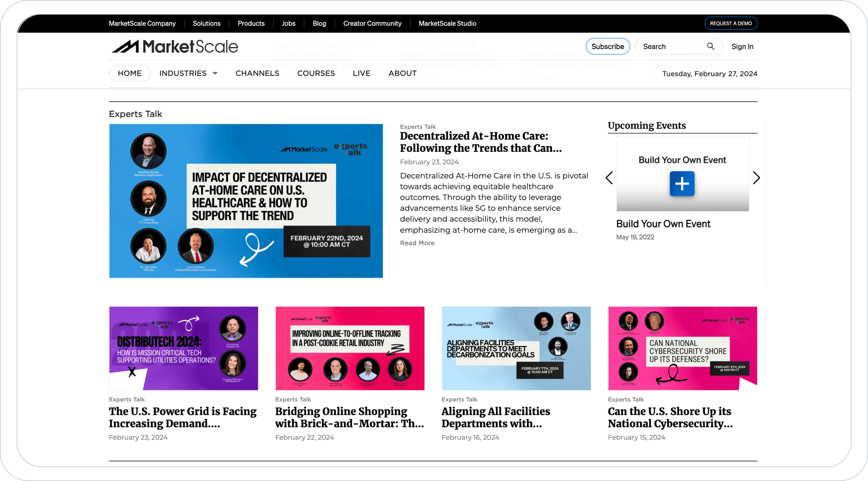This screenshot has height=481, width=868.
Task: Select the COURSES nav item
Action: click(316, 73)
